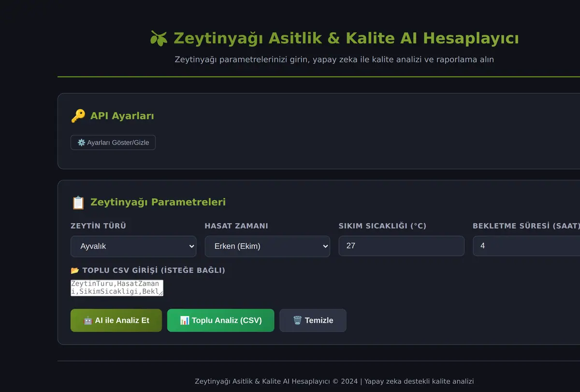Run Toplu Analiz (CSV) batch analysis
The width and height of the screenshot is (580, 392).
pyautogui.click(x=220, y=320)
